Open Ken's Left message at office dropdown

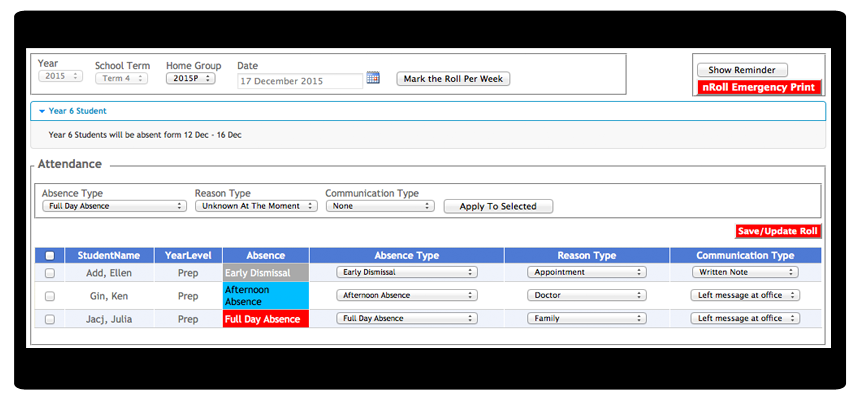tap(745, 295)
